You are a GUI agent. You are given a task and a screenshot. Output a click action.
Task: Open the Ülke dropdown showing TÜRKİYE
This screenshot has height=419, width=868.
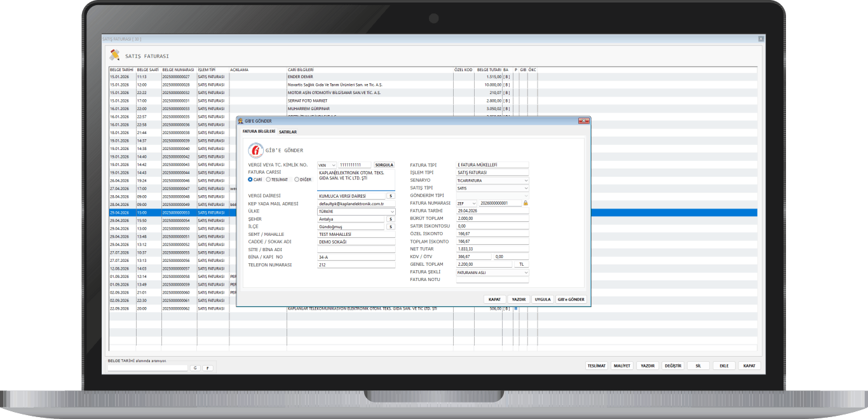[x=356, y=211]
